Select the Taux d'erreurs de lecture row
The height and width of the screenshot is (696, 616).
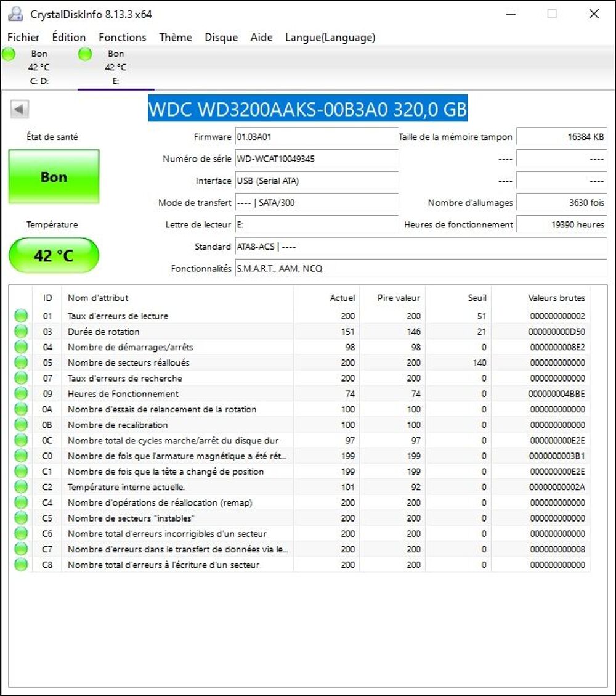(300, 316)
